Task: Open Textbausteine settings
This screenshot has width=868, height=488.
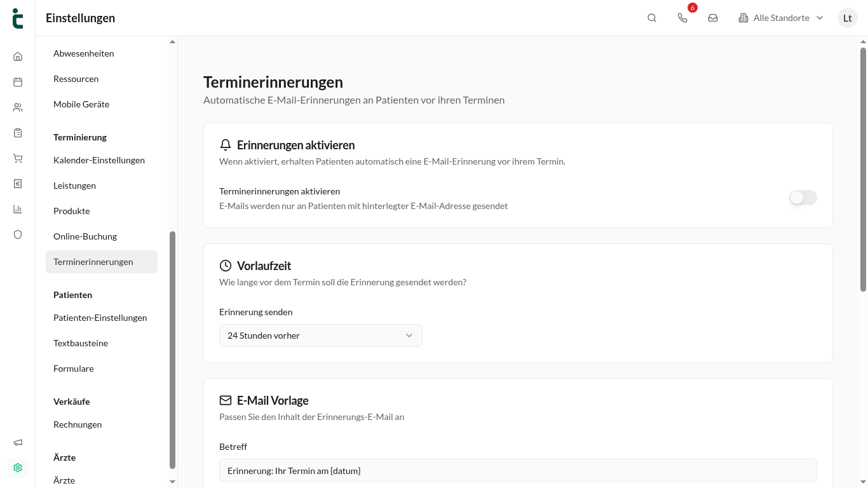Action: 102,343
